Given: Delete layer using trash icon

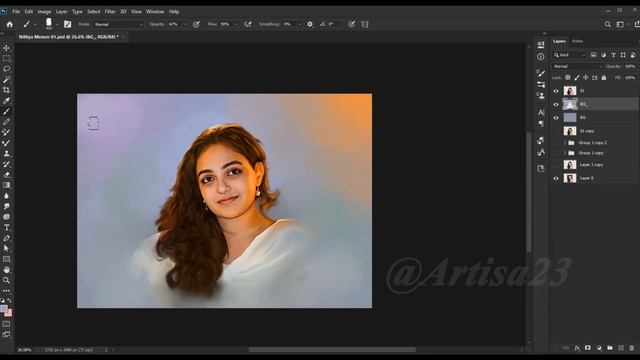Looking at the screenshot, I should tap(632, 348).
